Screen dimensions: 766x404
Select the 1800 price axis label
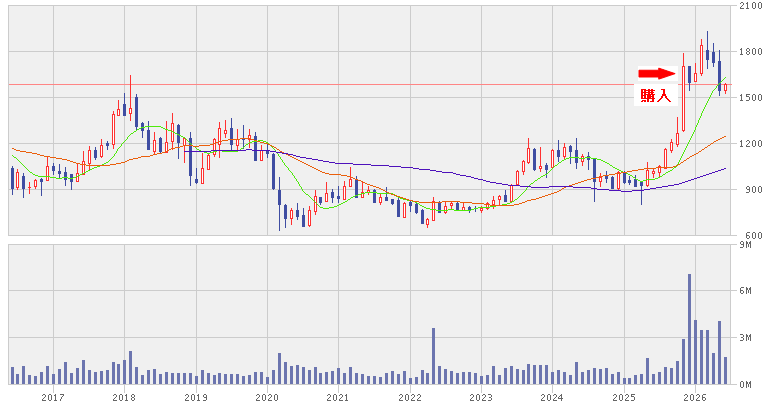click(x=751, y=52)
